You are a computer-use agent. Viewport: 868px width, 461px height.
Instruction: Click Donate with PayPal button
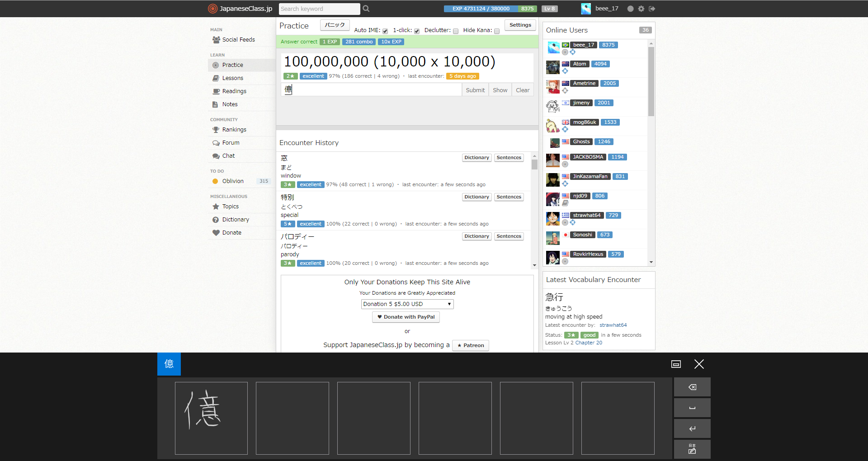click(406, 317)
